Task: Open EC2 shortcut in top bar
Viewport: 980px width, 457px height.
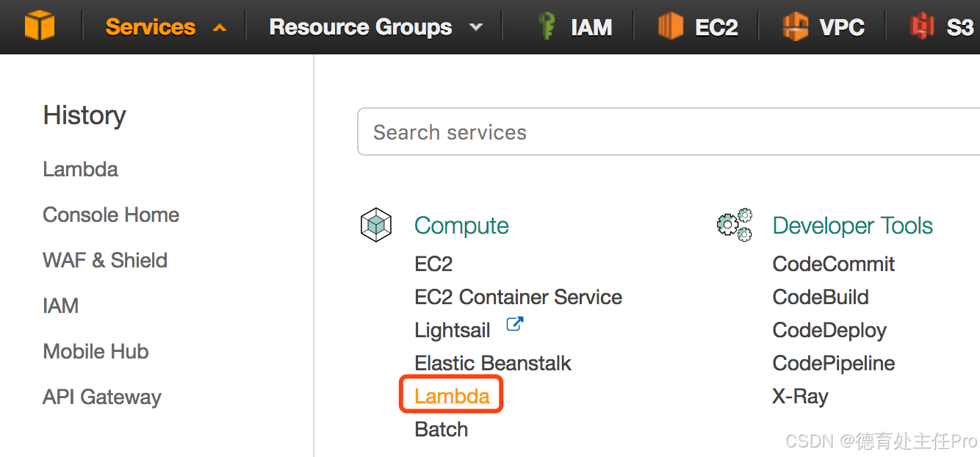Action: tap(716, 27)
